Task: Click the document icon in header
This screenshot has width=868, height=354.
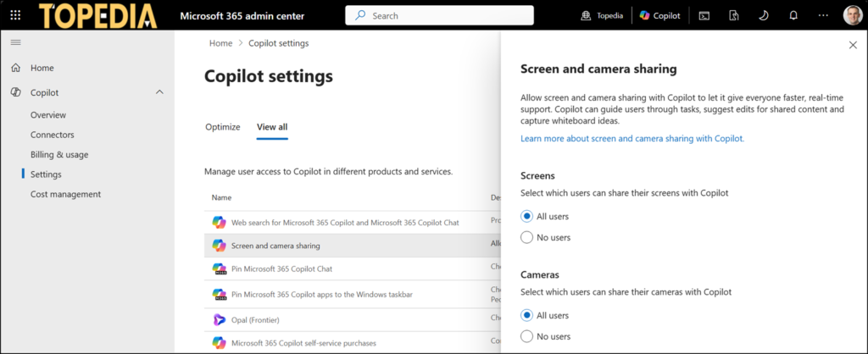Action: 734,15
